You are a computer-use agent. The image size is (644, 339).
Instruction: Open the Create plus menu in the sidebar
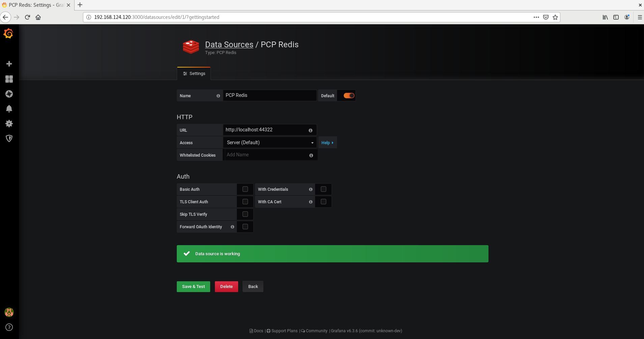coord(9,64)
